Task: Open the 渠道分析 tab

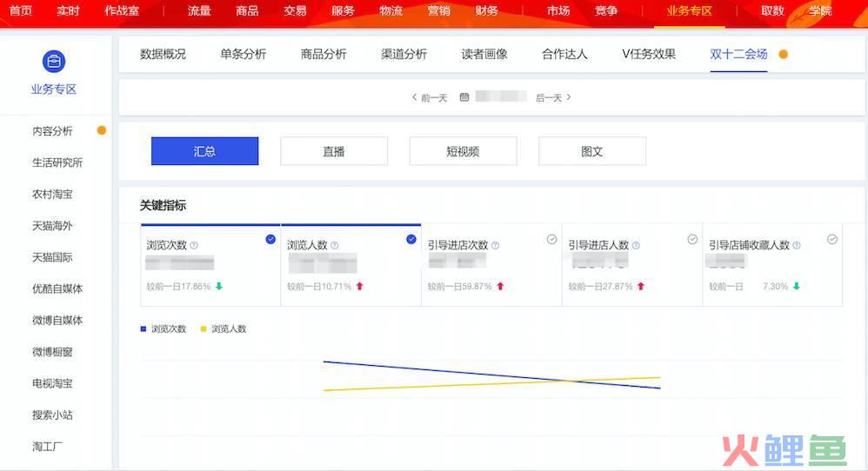Action: [404, 54]
